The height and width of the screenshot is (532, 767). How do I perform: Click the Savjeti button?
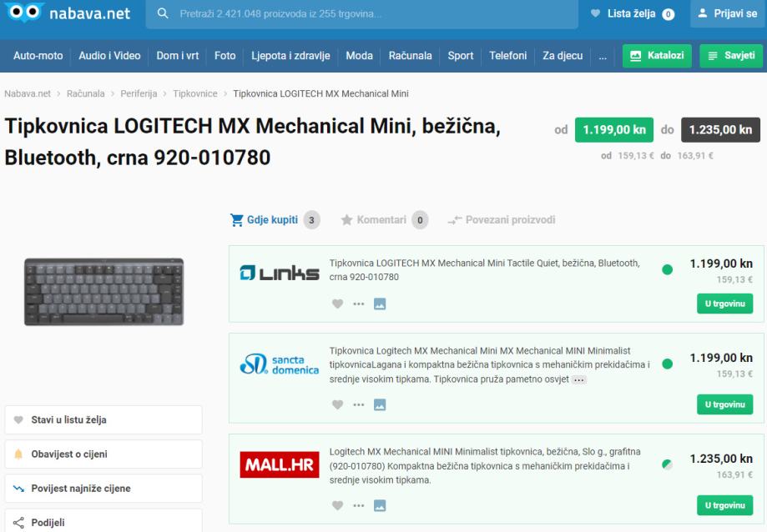click(x=731, y=56)
